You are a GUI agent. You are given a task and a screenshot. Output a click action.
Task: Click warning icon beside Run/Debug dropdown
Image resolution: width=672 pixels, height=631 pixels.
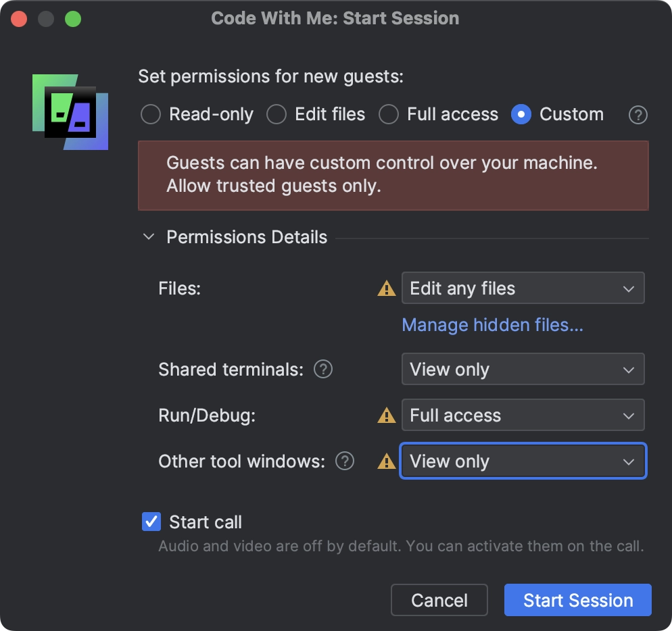[386, 415]
